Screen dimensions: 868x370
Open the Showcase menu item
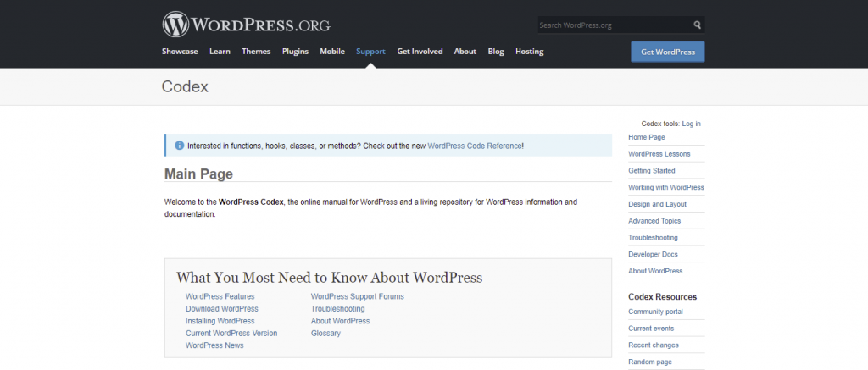(x=180, y=52)
